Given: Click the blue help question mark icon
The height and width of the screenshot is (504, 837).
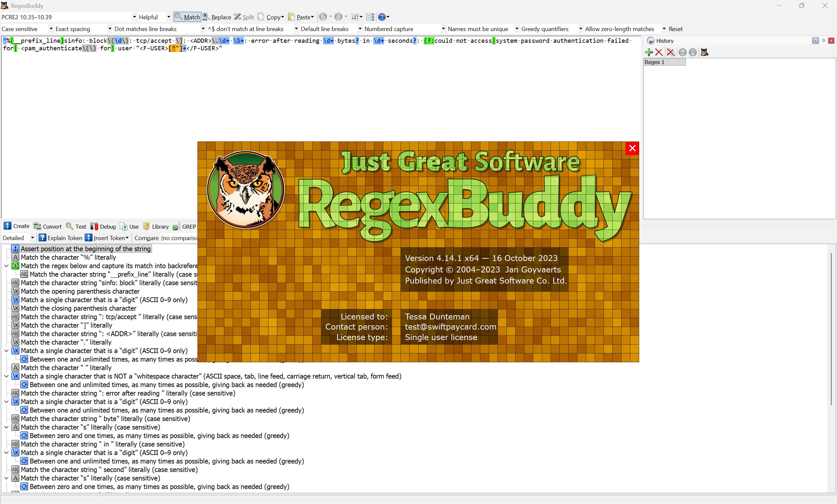Looking at the screenshot, I should 382,17.
